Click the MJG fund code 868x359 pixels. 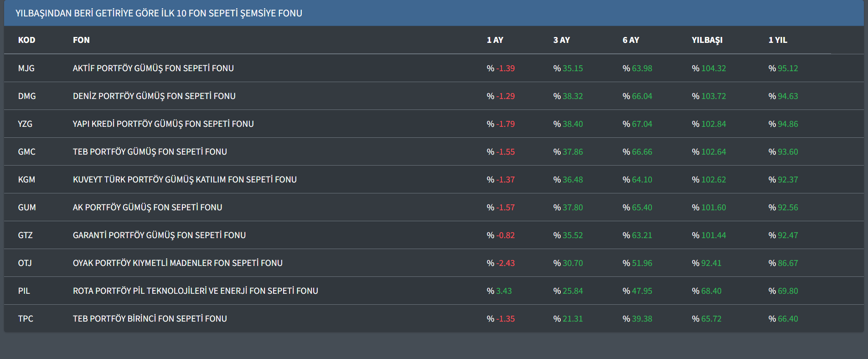[x=26, y=68]
